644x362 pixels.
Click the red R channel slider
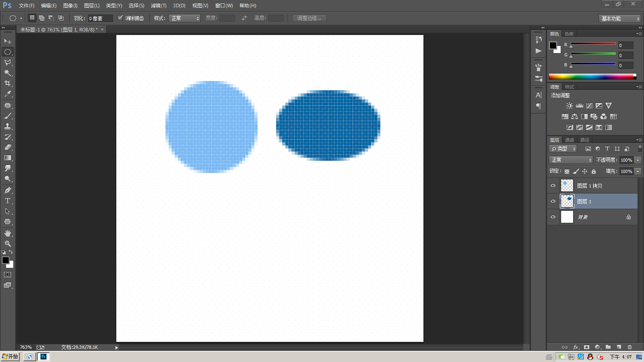[x=593, y=44]
